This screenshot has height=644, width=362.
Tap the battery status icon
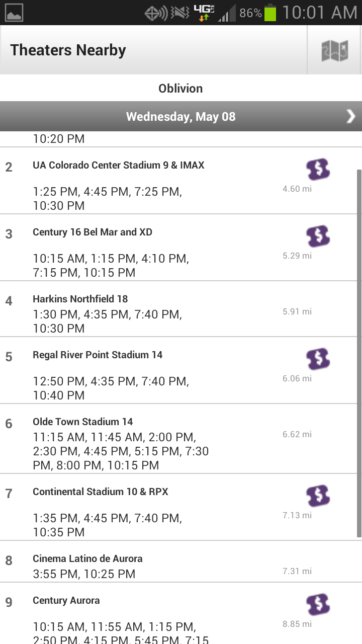coord(270,13)
